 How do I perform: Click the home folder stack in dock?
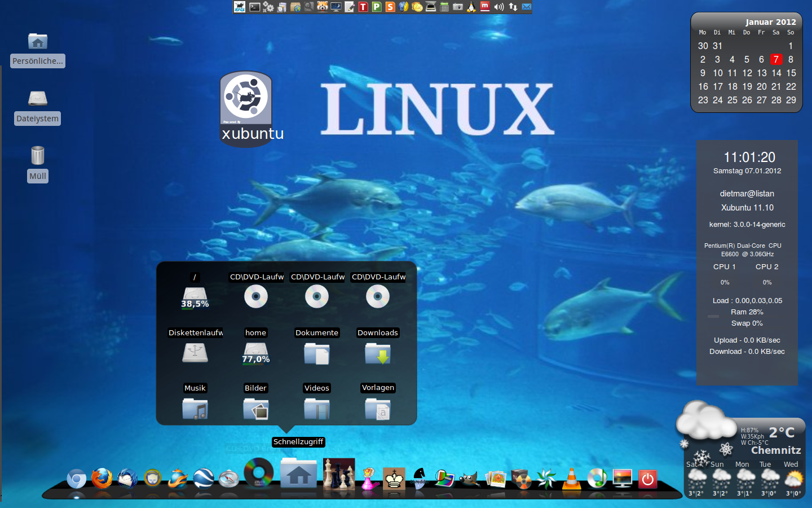[x=298, y=473]
